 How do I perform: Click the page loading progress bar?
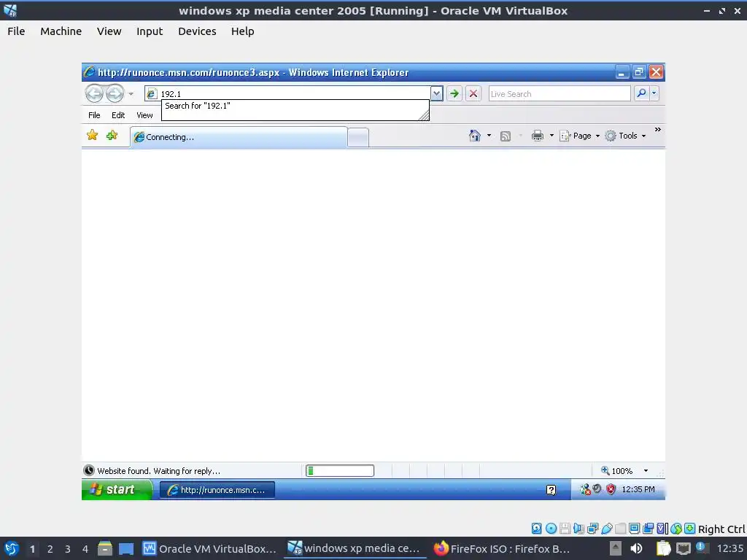point(340,471)
